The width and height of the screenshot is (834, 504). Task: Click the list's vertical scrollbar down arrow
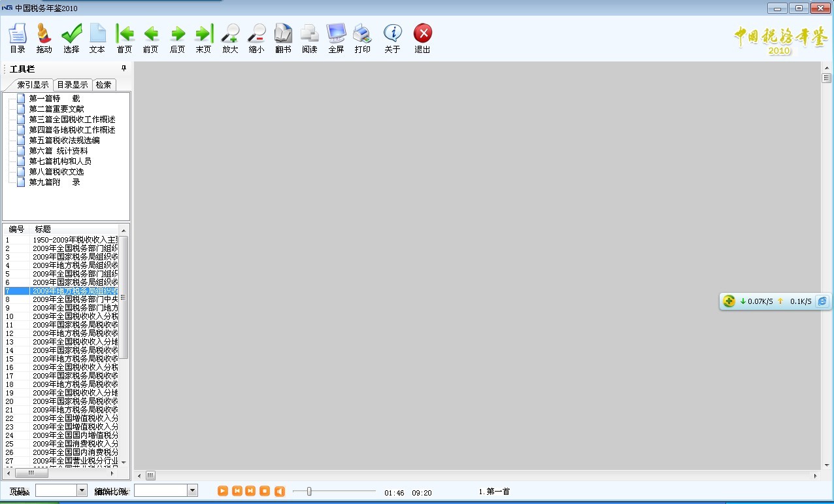(124, 463)
